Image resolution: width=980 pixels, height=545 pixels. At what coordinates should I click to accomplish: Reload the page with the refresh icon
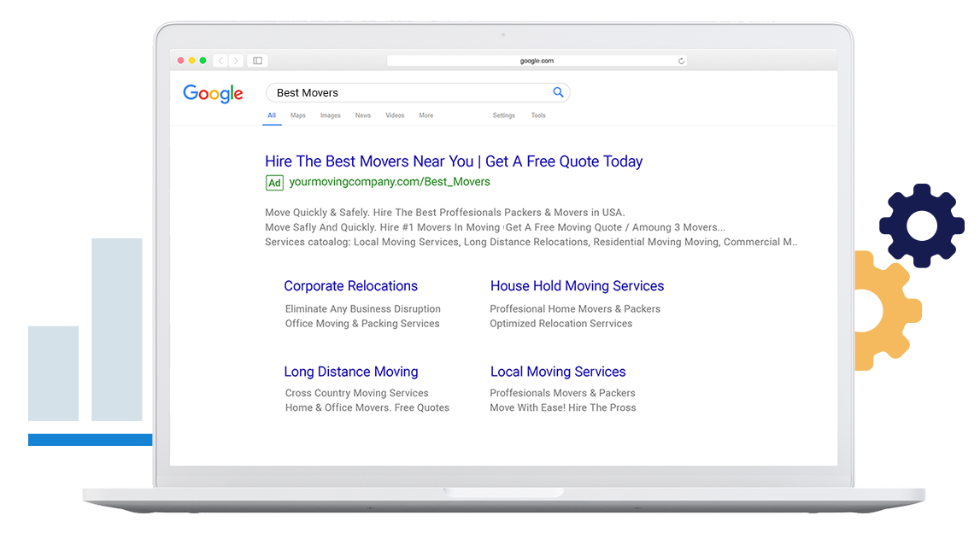[681, 61]
